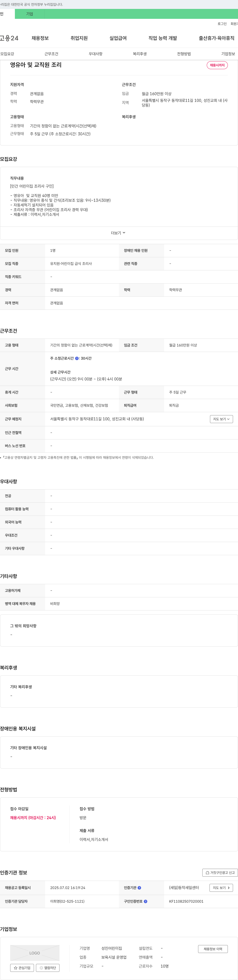238x980 pixels.
Task: Open map for 근무 예정지 address
Action: (221, 419)
